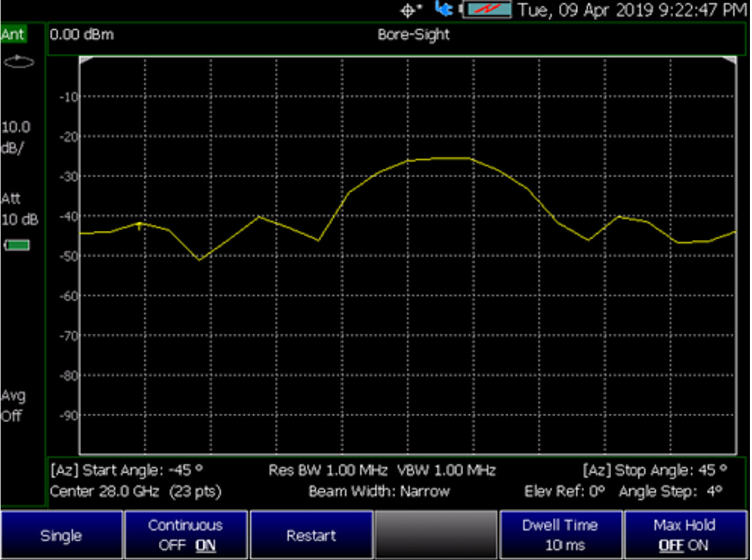752x560 pixels.
Task: Click the [Az] Start Angle: -45° value
Action: 127,470
